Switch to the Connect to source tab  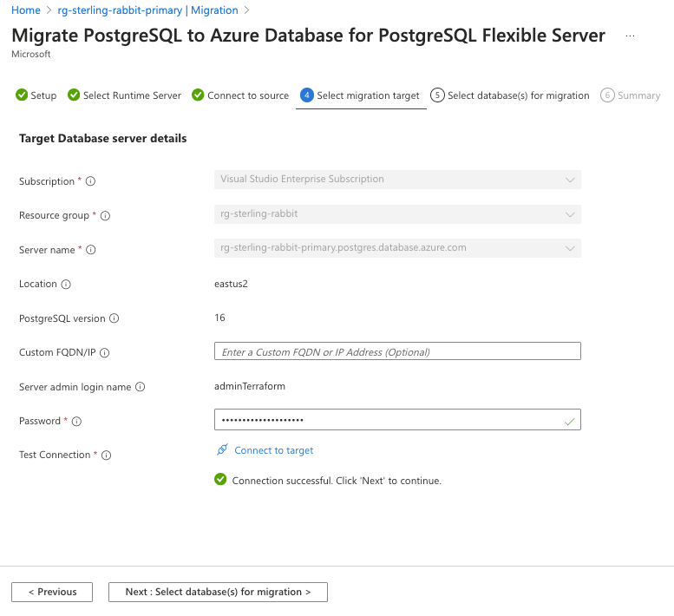pos(240,95)
